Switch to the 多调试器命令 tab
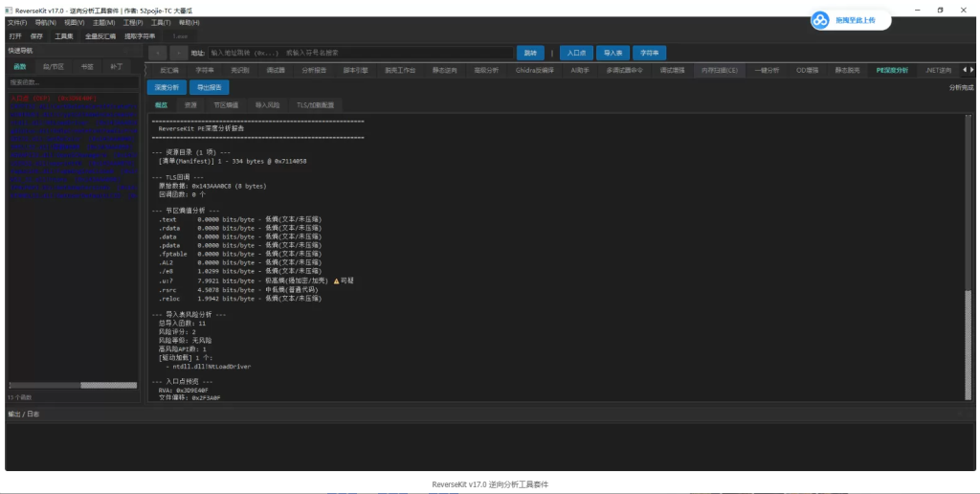Viewport: 980px width, 494px height. (x=624, y=70)
